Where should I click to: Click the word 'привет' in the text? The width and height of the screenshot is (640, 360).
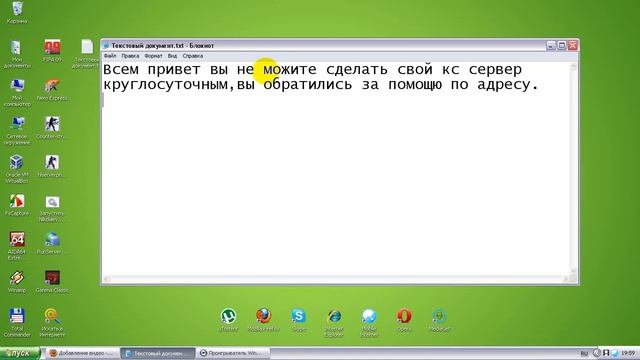pyautogui.click(x=174, y=70)
